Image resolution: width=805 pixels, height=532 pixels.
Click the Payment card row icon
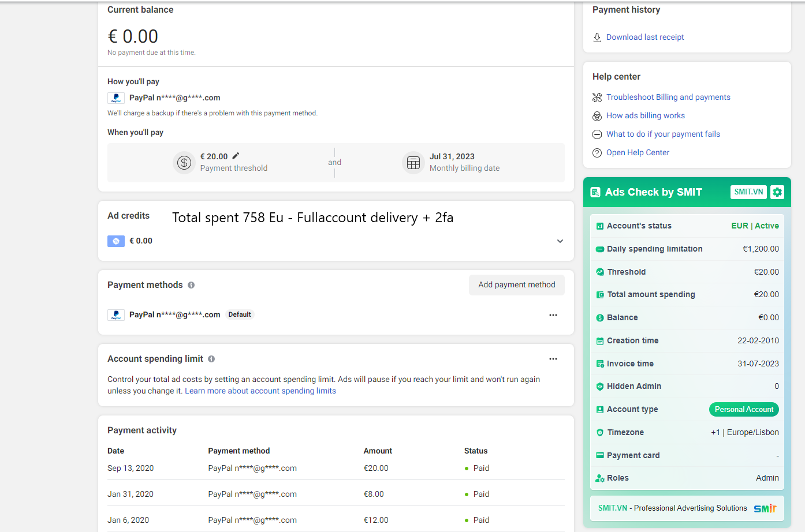600,455
